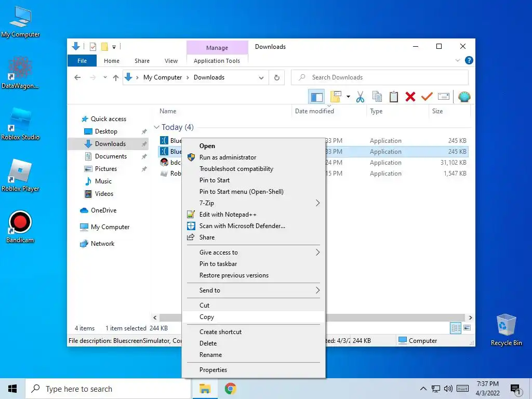Viewport: 532px width, 399px height.
Task: Choose Pin to taskbar
Action: click(254, 264)
